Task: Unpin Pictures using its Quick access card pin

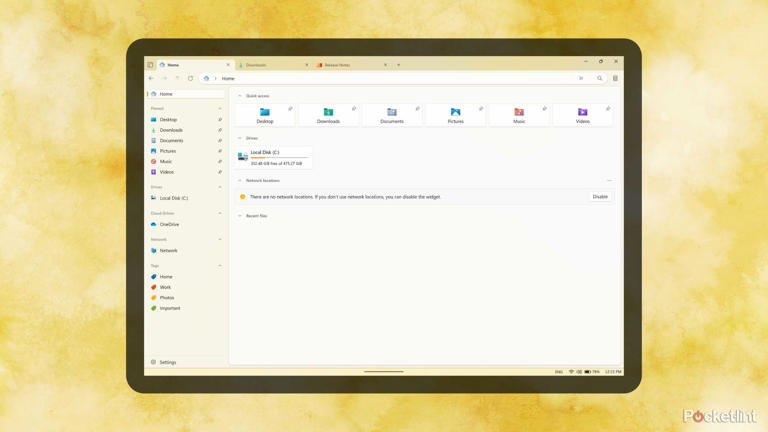Action: point(481,109)
